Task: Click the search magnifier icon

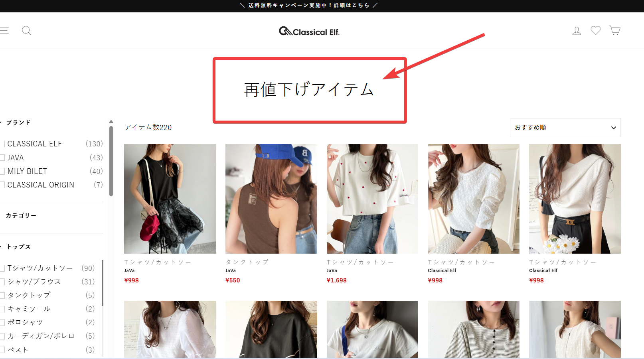Action: pyautogui.click(x=26, y=31)
